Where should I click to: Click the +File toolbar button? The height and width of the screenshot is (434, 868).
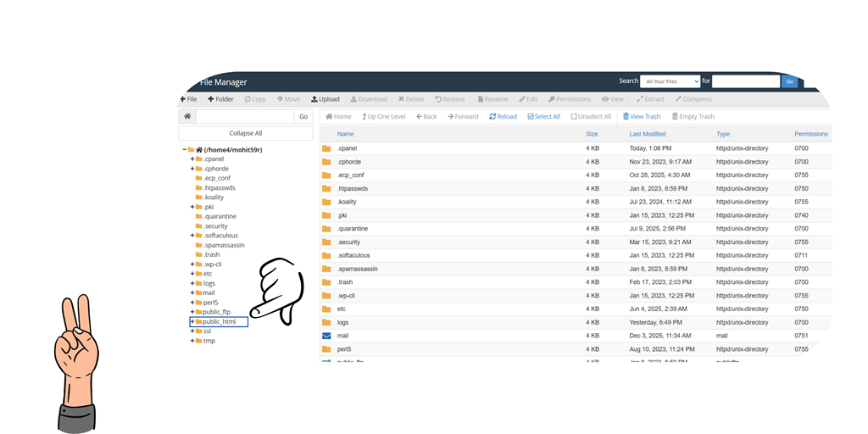click(x=188, y=99)
